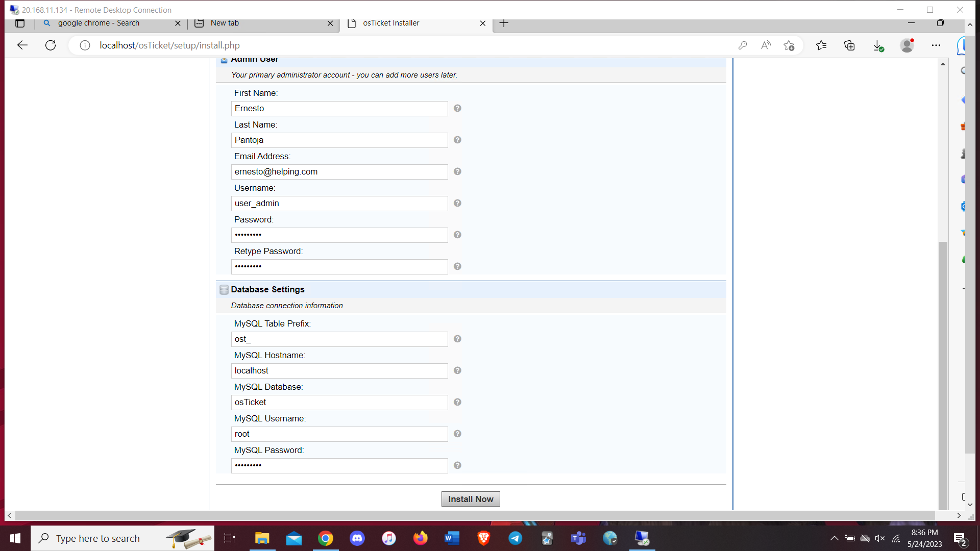Launch Telegram from the taskbar

(516, 538)
